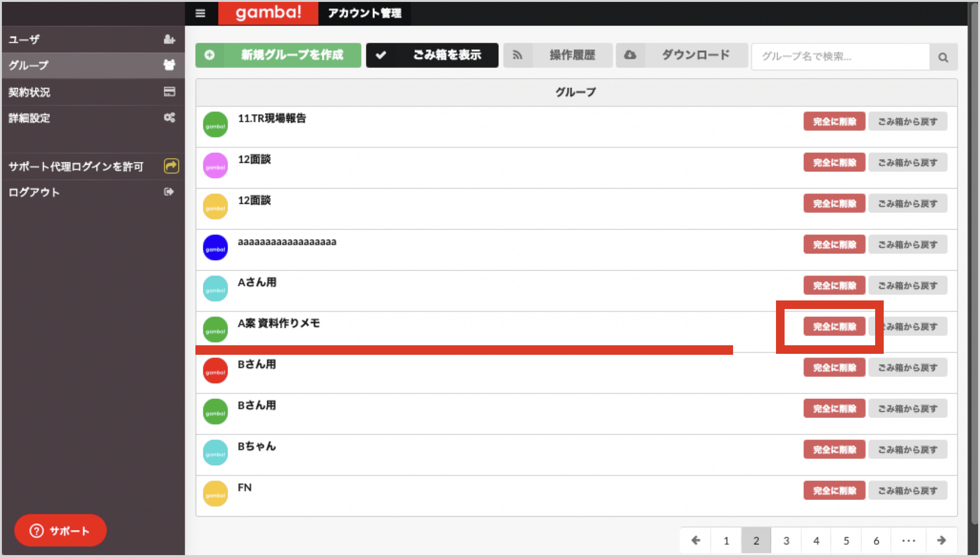The height and width of the screenshot is (557, 980).
Task: Click the gears icon beside 詳細設定
Action: point(169,117)
